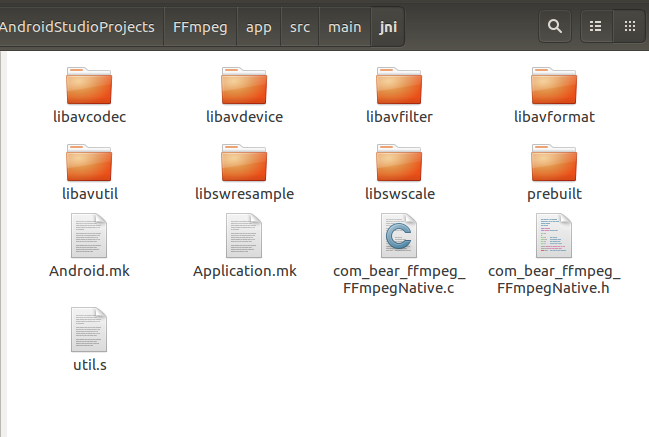The image size is (649, 437).
Task: Go to src in path bar
Action: 300,27
